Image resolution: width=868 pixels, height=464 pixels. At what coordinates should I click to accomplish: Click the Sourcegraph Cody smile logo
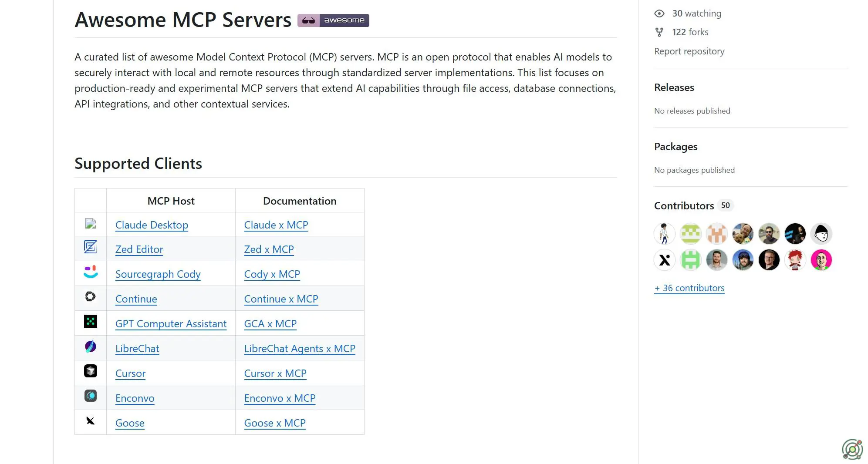pyautogui.click(x=91, y=272)
